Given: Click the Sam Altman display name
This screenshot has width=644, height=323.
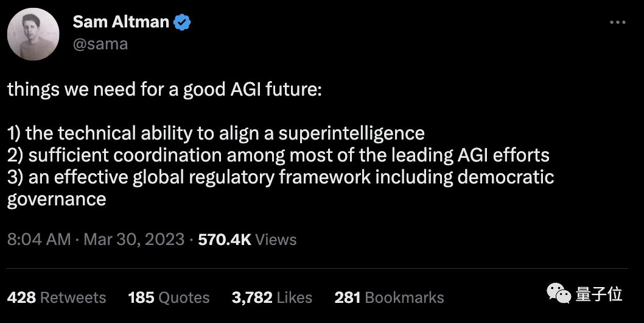Looking at the screenshot, I should [121, 22].
